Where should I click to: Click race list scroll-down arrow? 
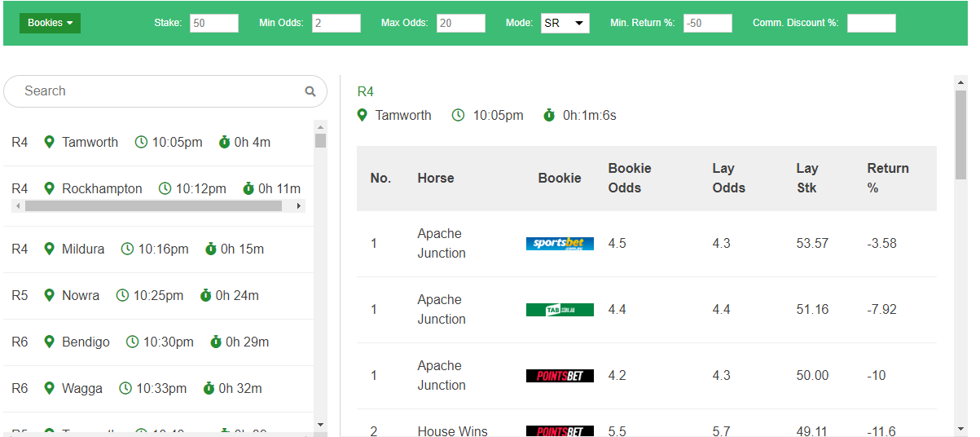pos(320,425)
